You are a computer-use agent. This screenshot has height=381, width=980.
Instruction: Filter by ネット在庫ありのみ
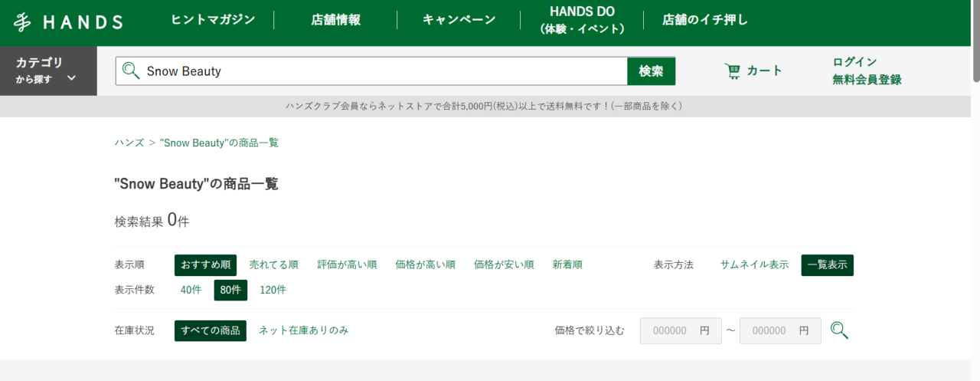pos(304,330)
